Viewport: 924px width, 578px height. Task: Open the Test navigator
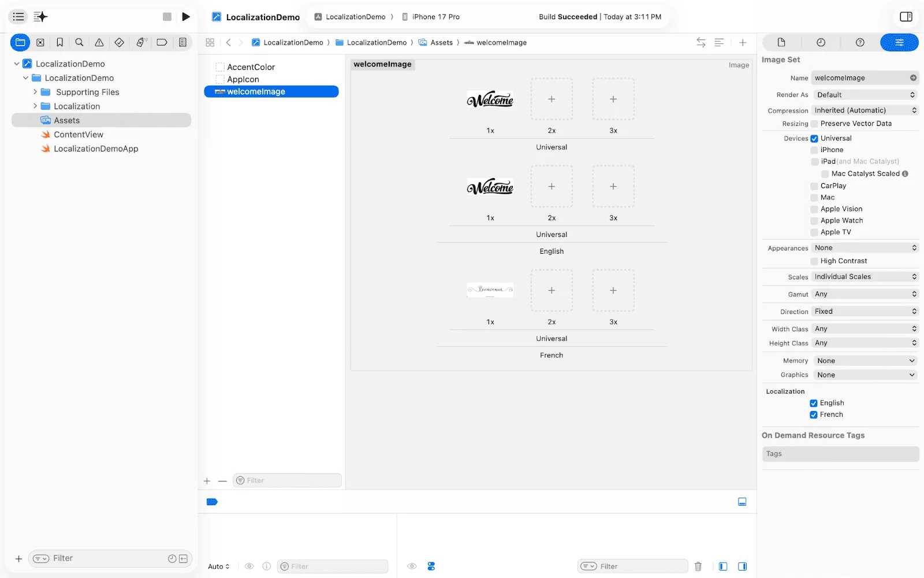tap(119, 42)
